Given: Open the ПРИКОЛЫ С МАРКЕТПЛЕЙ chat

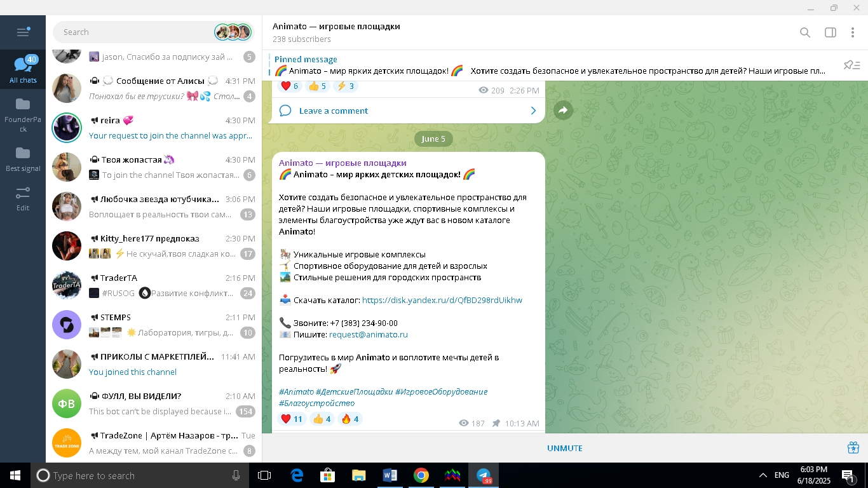Looking at the screenshot, I should pyautogui.click(x=154, y=364).
